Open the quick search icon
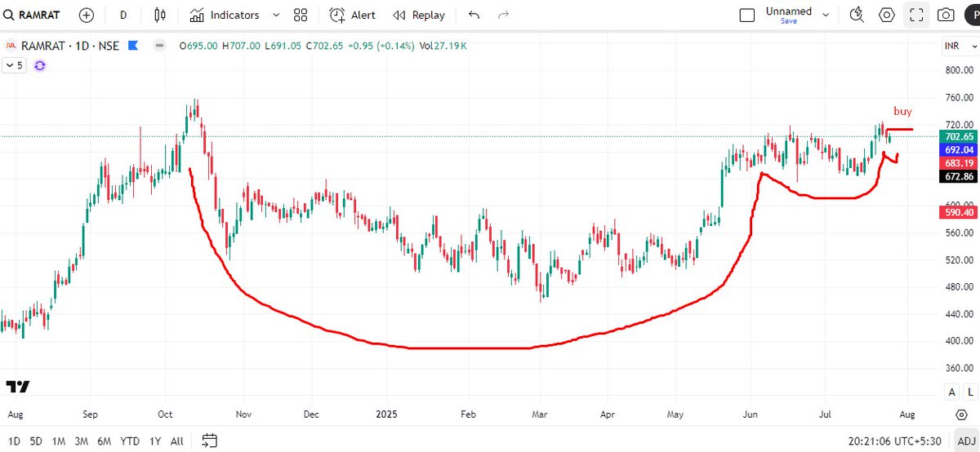This screenshot has height=452, width=980. 857,15
